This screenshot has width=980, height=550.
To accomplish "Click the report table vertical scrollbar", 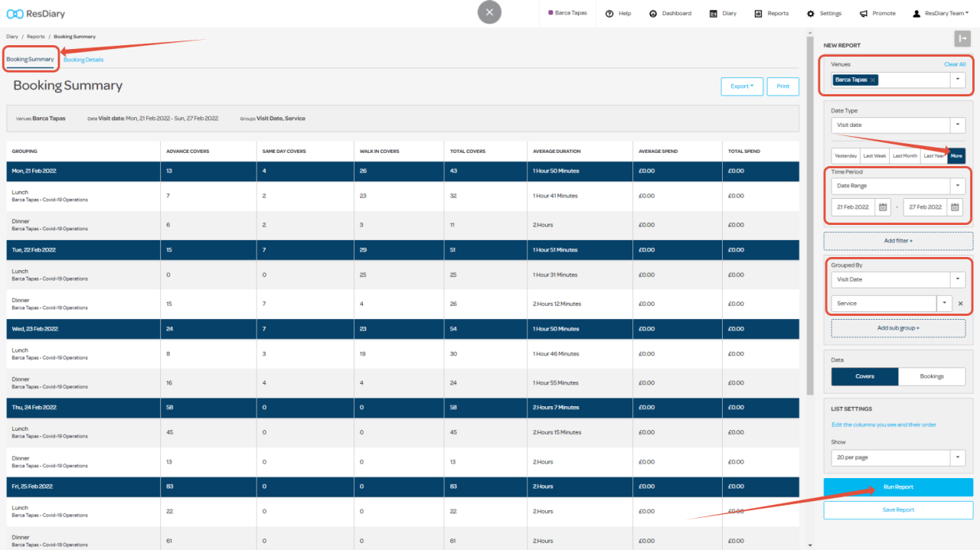I will coord(811,229).
